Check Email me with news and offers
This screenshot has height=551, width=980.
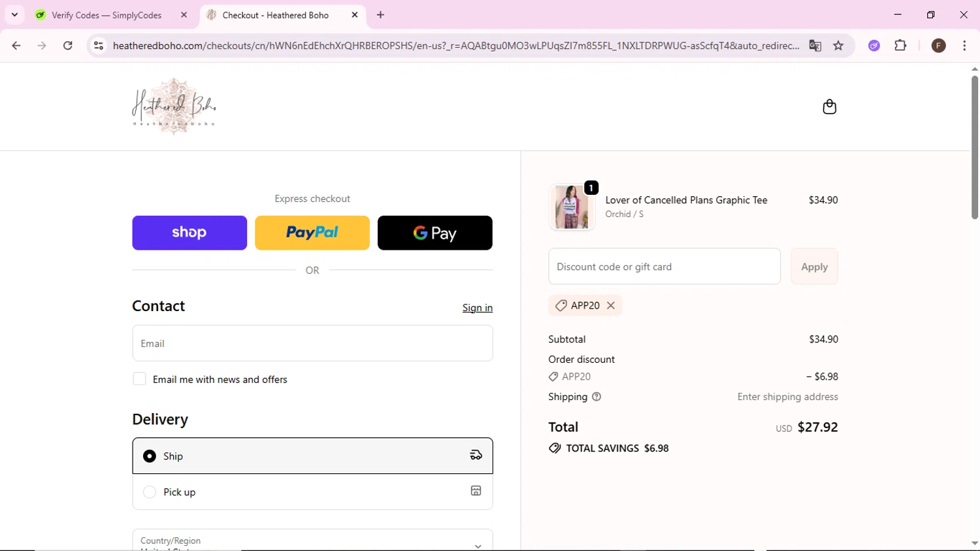point(139,379)
